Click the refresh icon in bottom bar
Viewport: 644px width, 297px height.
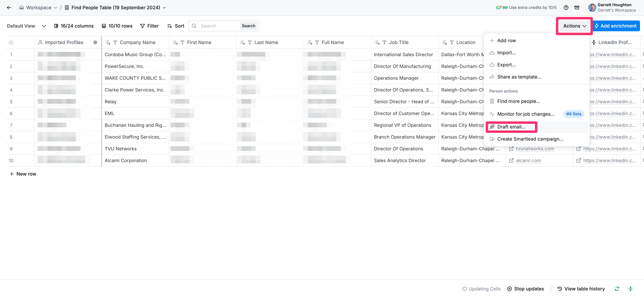[617, 289]
